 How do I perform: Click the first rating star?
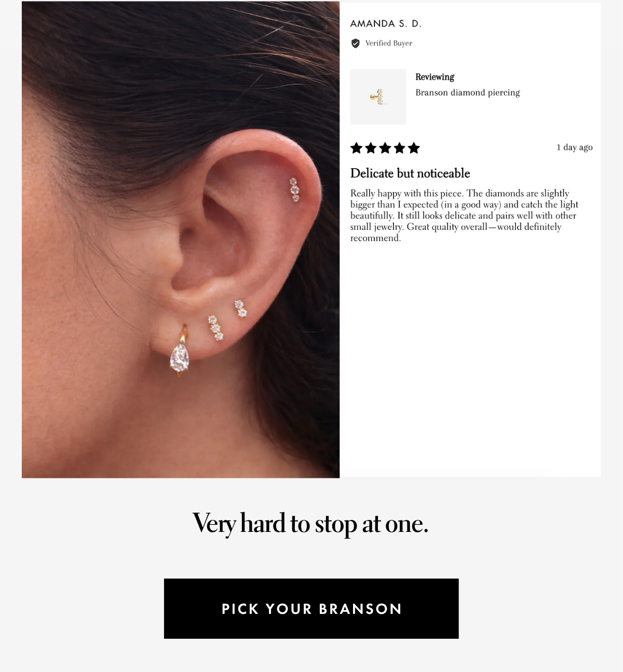pyautogui.click(x=357, y=148)
